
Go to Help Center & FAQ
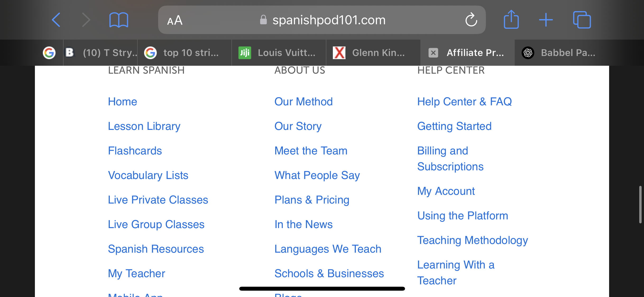pyautogui.click(x=464, y=102)
